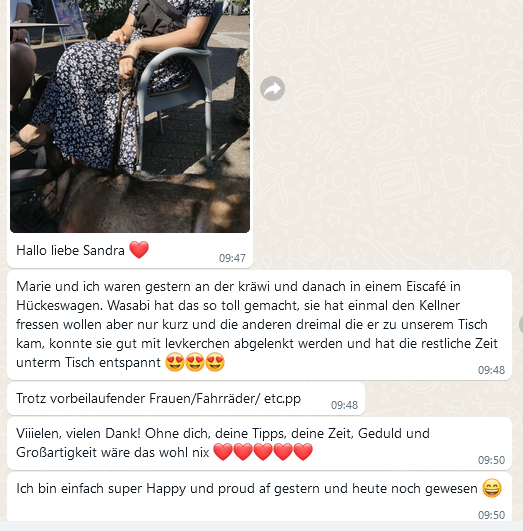Click the 09:50 timestamp on the last message

(491, 515)
